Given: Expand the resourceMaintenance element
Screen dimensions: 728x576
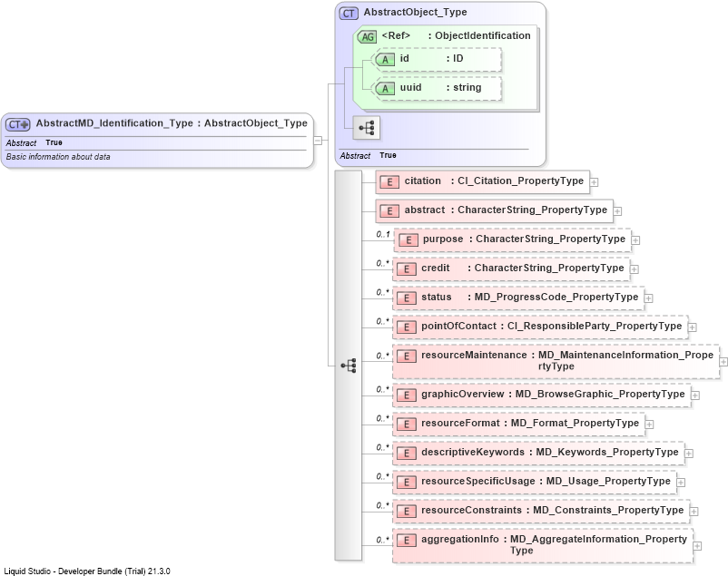Looking at the screenshot, I should coord(723,362).
